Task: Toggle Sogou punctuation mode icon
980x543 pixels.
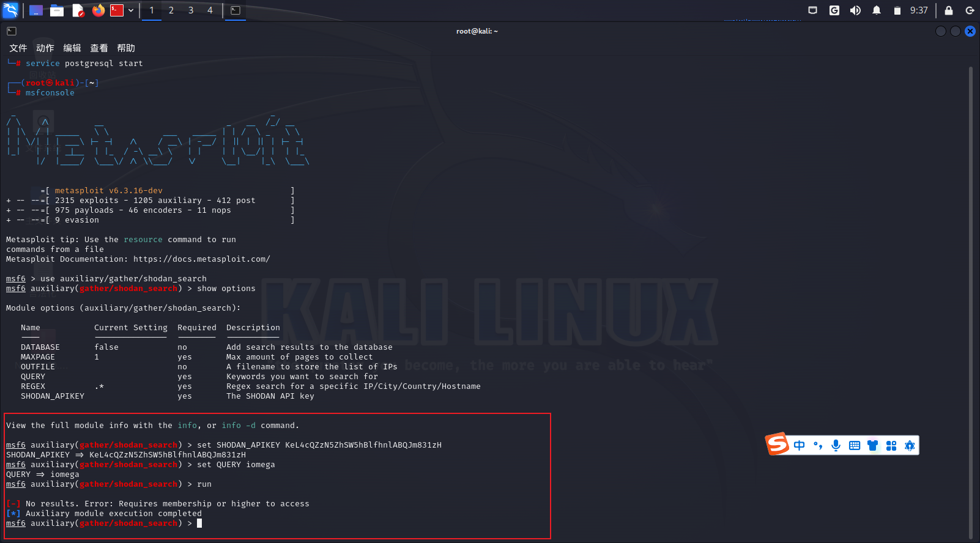Action: click(818, 446)
